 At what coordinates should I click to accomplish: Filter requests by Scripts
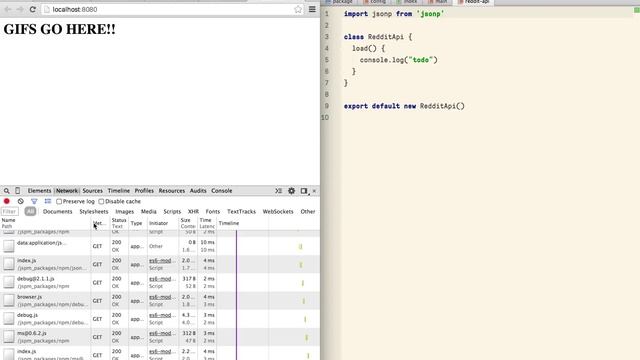(x=172, y=211)
